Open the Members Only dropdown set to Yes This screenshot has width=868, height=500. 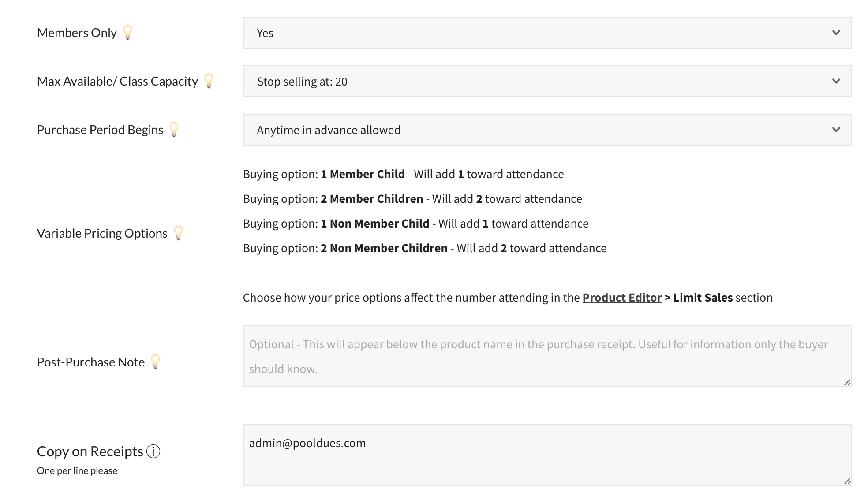click(547, 33)
